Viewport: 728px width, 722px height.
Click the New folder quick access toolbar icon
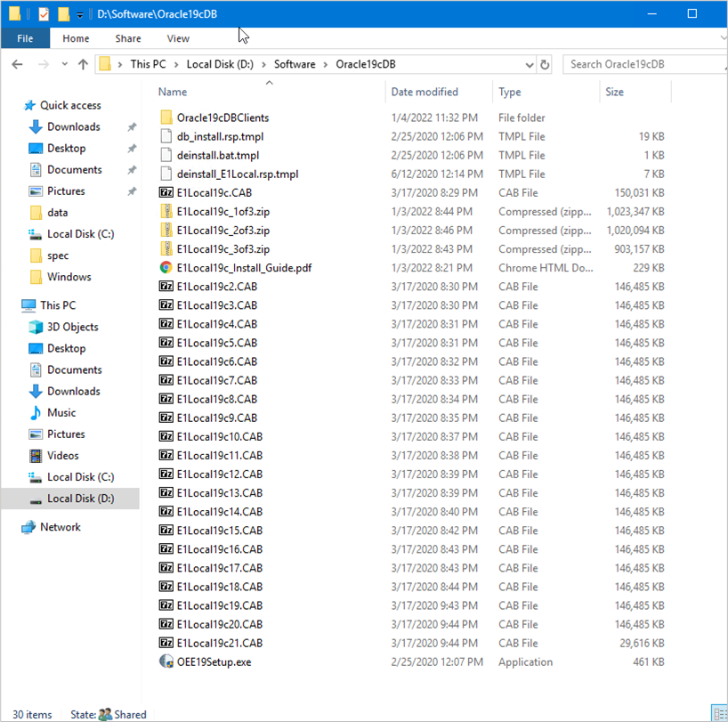tap(63, 14)
